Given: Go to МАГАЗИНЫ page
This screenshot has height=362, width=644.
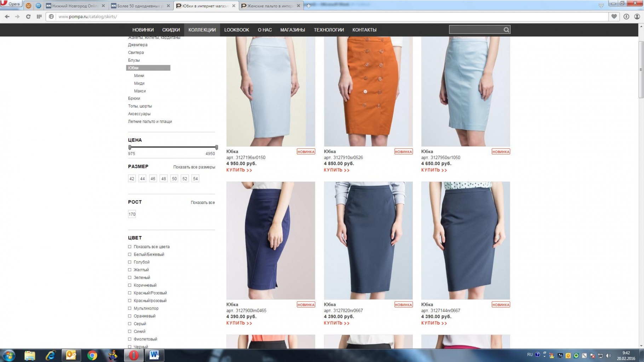Looking at the screenshot, I should [293, 30].
